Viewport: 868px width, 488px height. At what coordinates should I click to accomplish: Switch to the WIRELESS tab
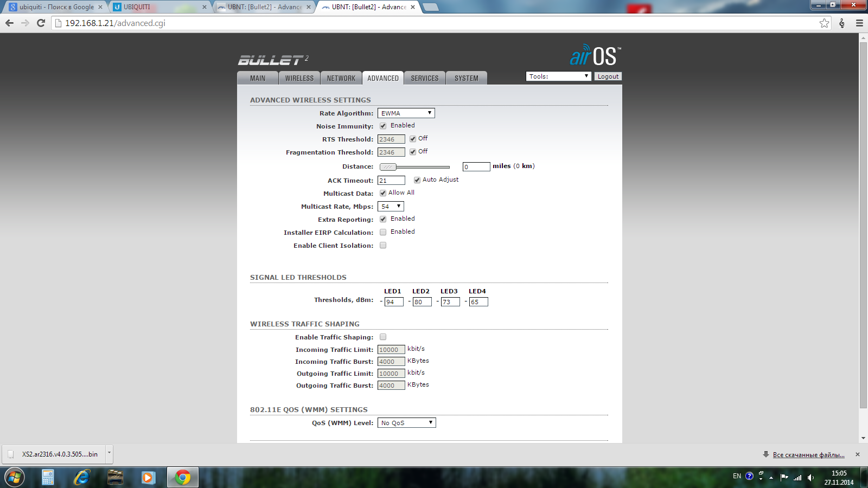[x=299, y=78]
